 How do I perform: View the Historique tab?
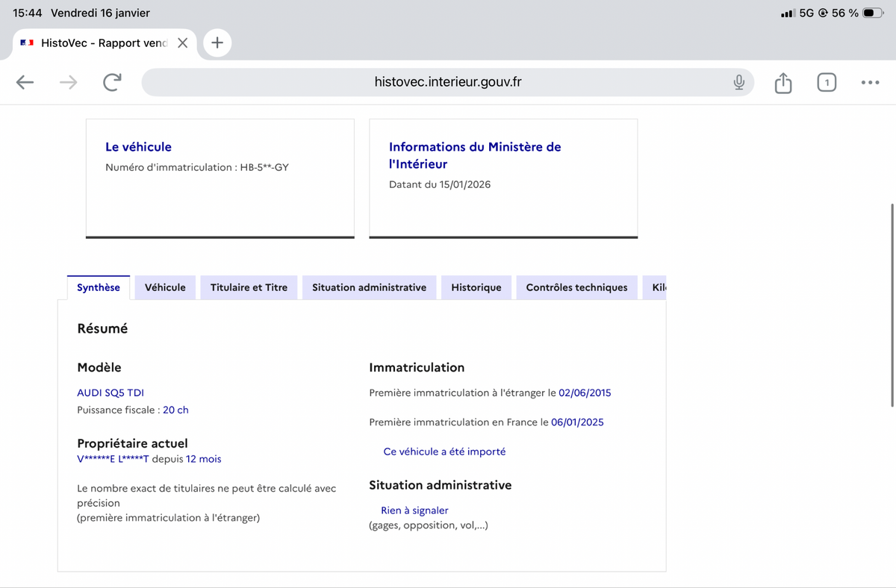(476, 287)
